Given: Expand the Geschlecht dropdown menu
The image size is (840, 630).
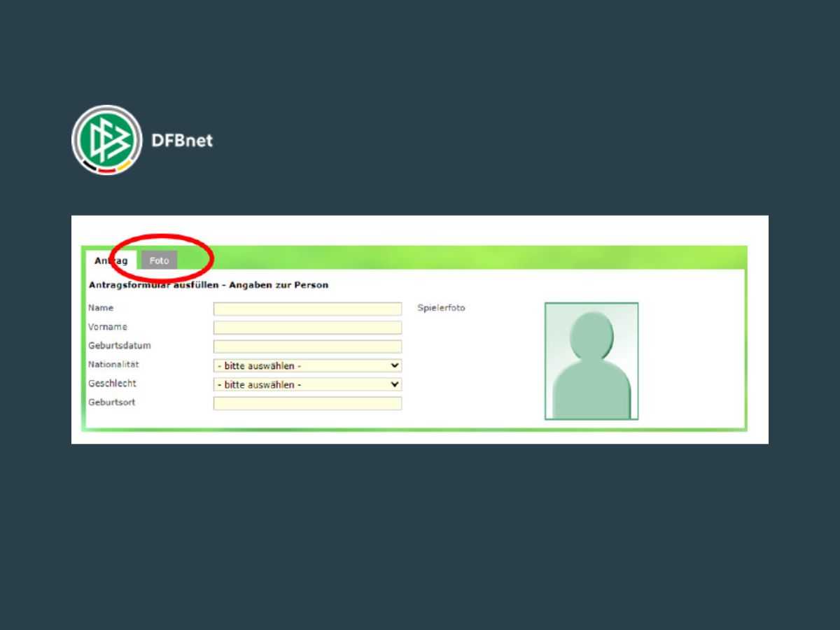Looking at the screenshot, I should tap(307, 384).
